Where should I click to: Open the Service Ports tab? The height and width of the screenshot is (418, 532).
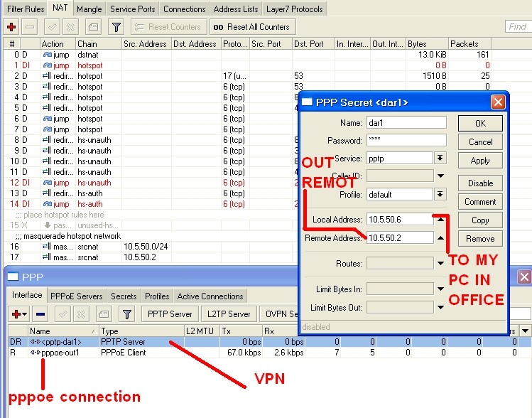(133, 9)
